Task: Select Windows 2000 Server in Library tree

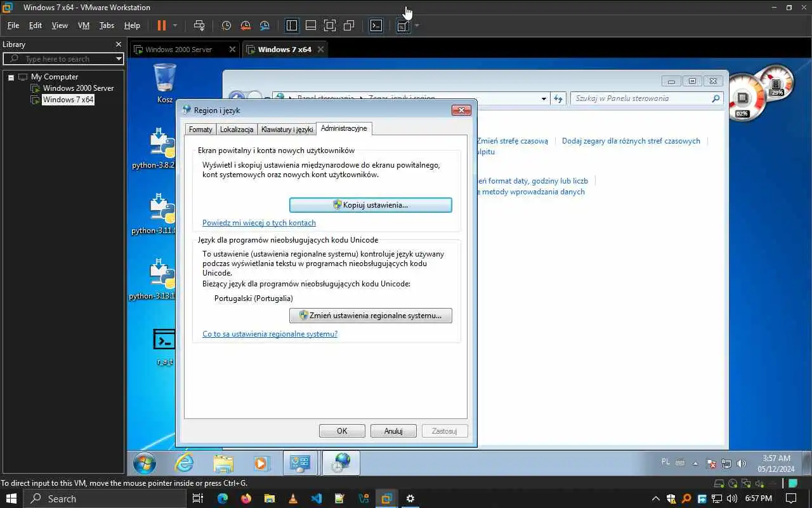Action: [78, 88]
